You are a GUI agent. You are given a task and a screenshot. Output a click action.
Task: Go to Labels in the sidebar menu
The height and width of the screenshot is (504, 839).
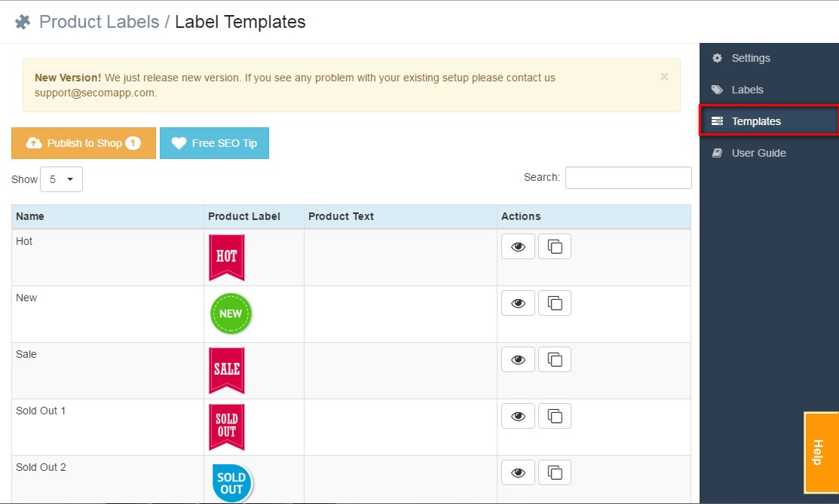click(747, 90)
